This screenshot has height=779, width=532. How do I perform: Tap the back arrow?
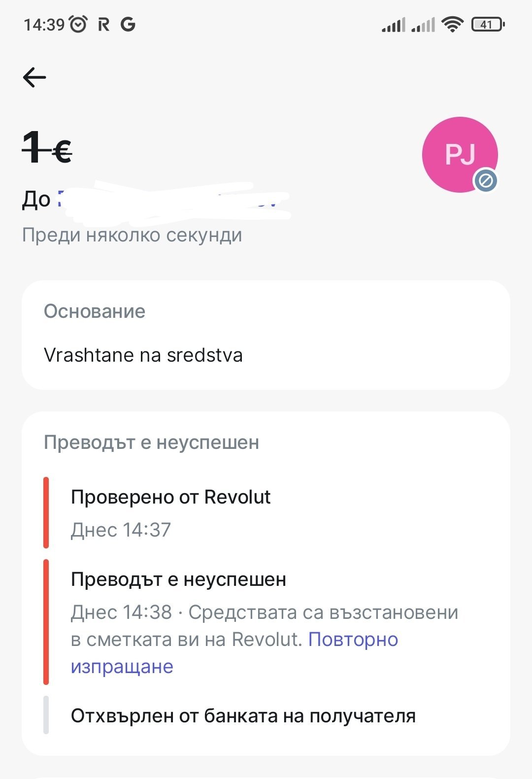[x=34, y=77]
